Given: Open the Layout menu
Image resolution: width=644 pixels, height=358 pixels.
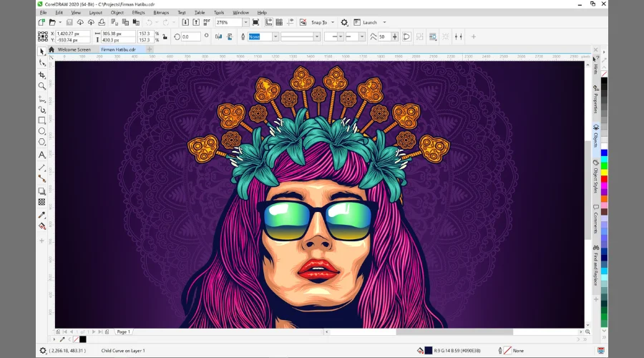Looking at the screenshot, I should tap(95, 12).
